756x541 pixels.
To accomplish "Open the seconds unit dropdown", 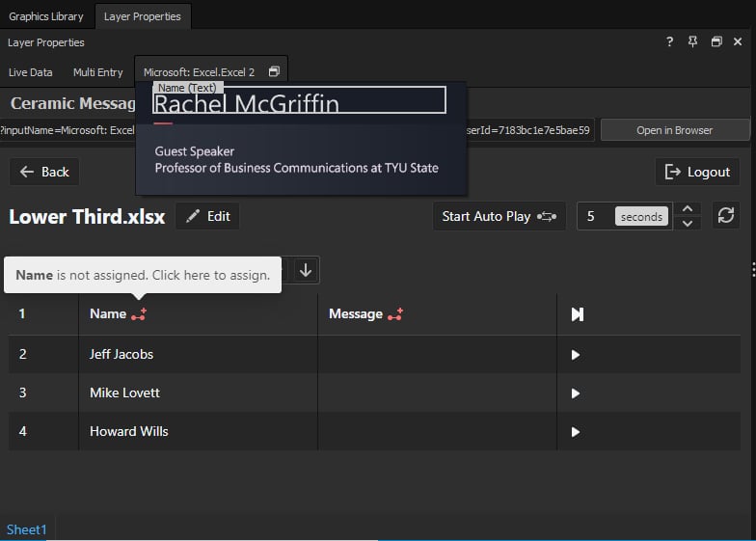I will click(x=641, y=216).
